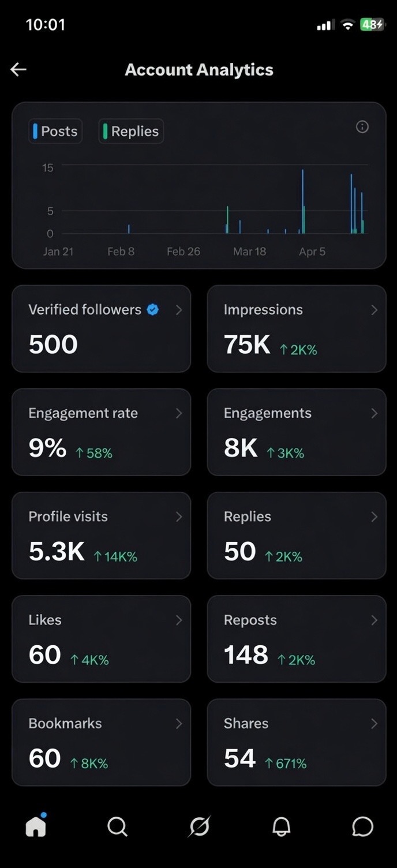Open Notifications bell icon
397x868 pixels.
point(282,827)
